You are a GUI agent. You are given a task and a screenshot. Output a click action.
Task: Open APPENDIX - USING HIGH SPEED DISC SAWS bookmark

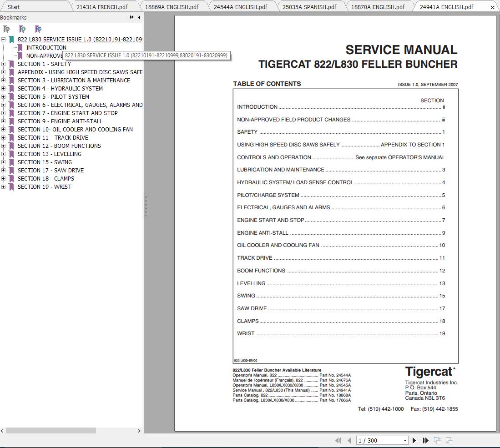80,72
